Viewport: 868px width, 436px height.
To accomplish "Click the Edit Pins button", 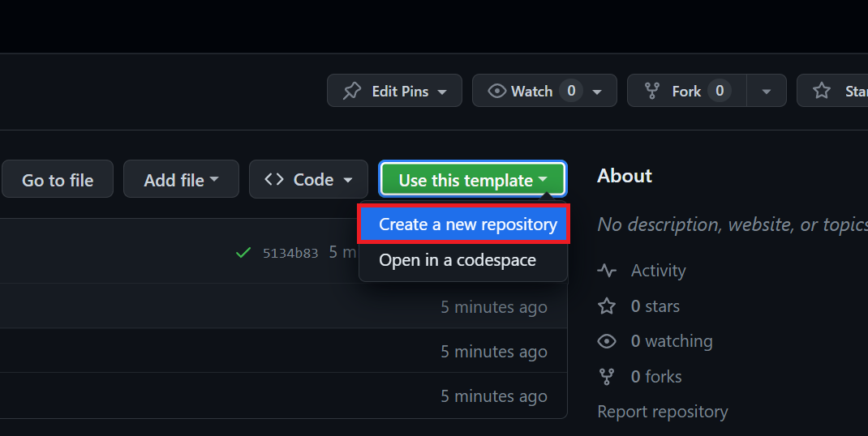I will pyautogui.click(x=394, y=90).
